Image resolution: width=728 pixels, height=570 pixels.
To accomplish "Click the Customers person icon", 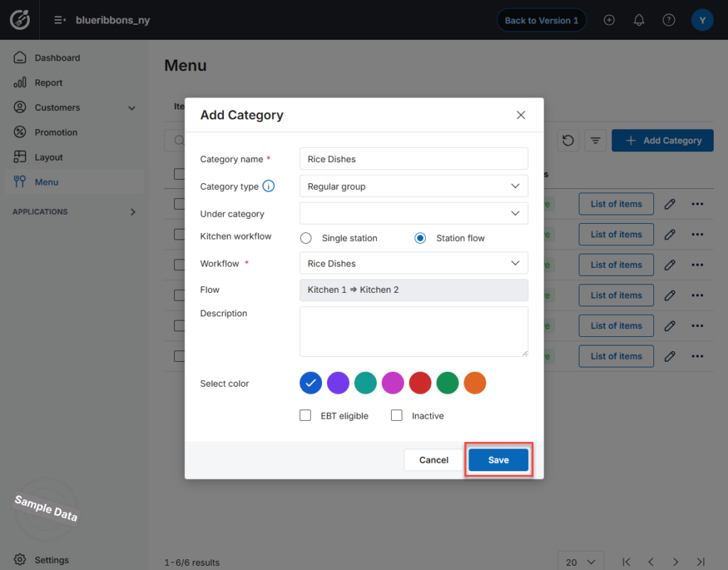I will [x=20, y=107].
